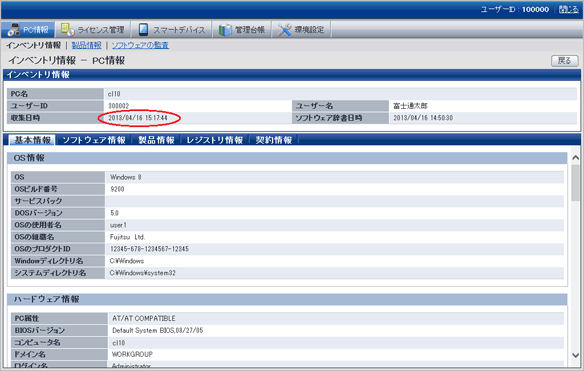Image resolution: width=584 pixels, height=371 pixels.
Task: Click the DOSバージョン value 5.0
Action: pos(114,213)
